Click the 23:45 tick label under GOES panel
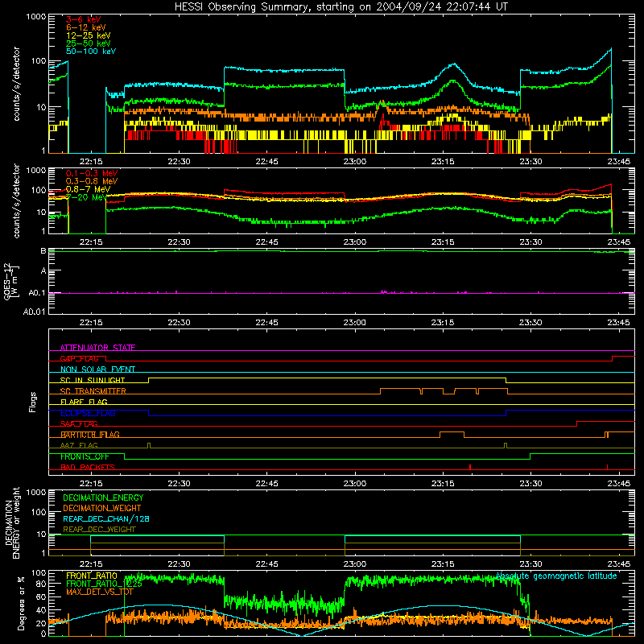The image size is (644, 644). (618, 323)
